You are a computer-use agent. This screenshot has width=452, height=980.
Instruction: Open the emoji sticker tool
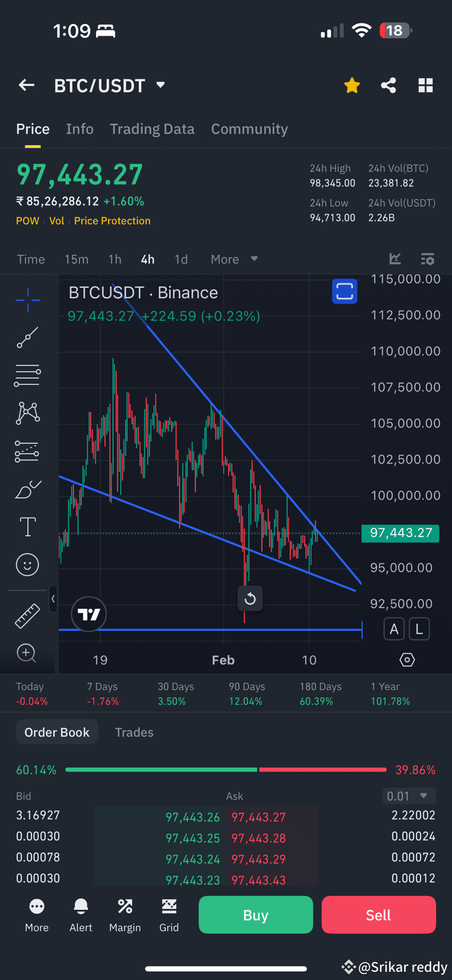pyautogui.click(x=27, y=565)
